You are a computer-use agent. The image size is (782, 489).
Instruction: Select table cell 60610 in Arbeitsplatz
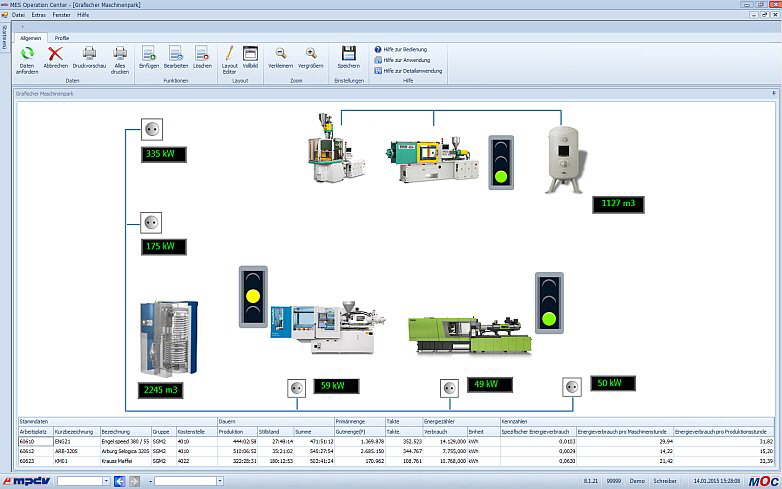click(x=35, y=442)
